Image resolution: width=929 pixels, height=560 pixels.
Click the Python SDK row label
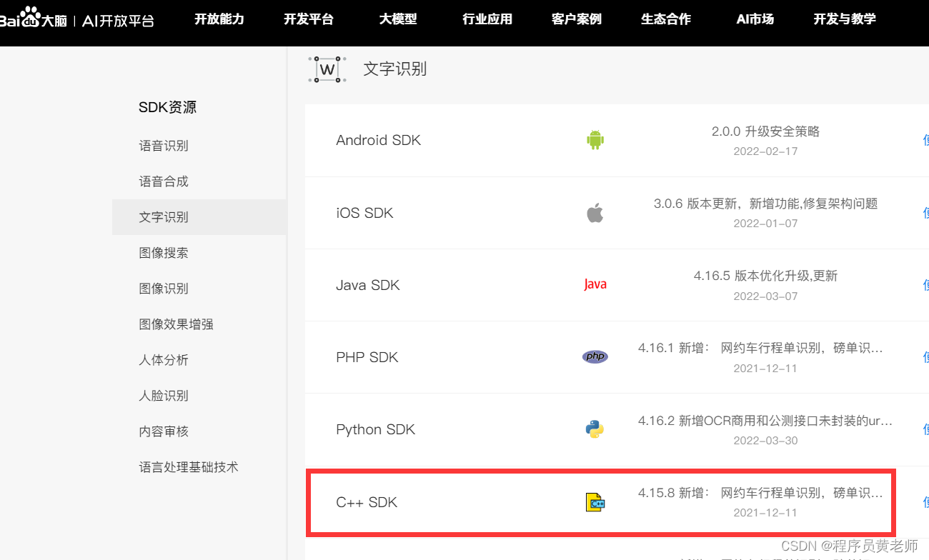coord(376,429)
